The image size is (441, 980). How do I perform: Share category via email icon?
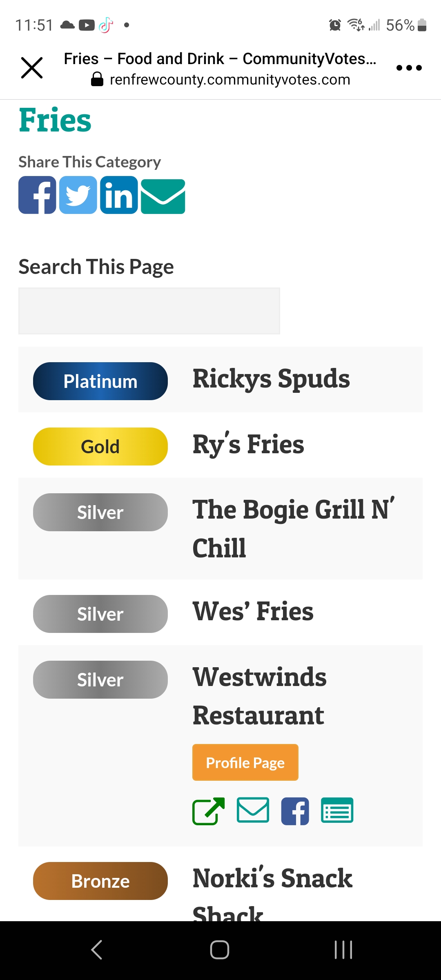(163, 196)
